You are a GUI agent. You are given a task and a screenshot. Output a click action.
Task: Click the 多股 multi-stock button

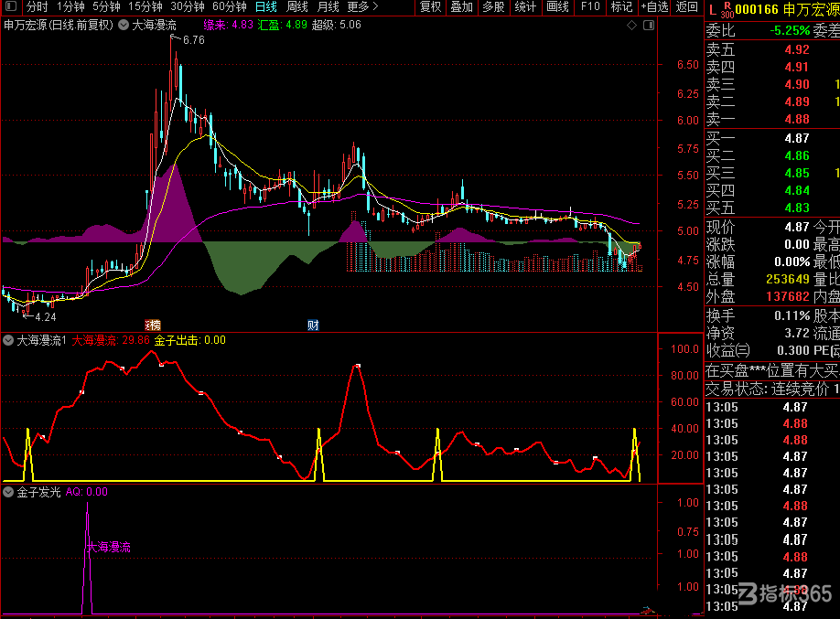coord(493,7)
